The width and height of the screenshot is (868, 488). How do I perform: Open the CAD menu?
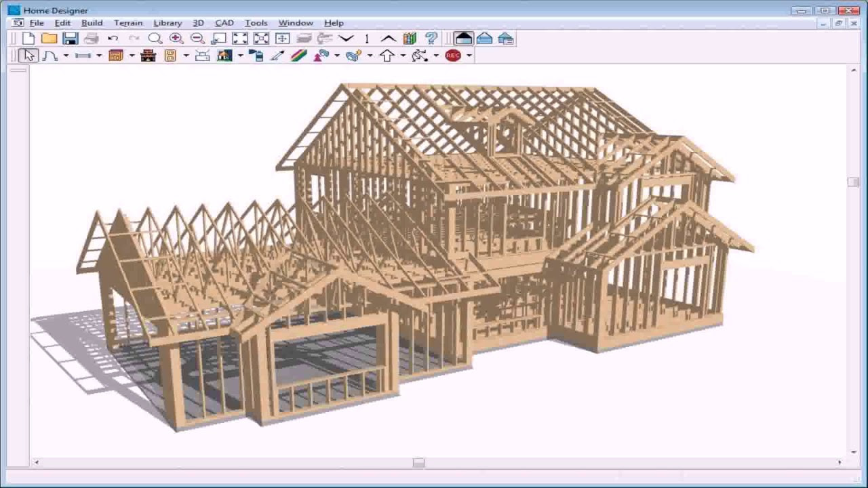pos(224,23)
